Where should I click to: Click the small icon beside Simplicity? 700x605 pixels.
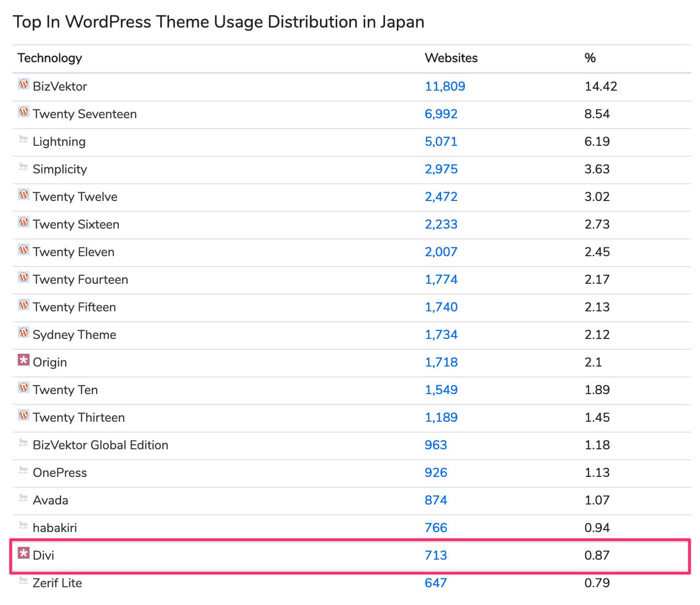tap(24, 167)
